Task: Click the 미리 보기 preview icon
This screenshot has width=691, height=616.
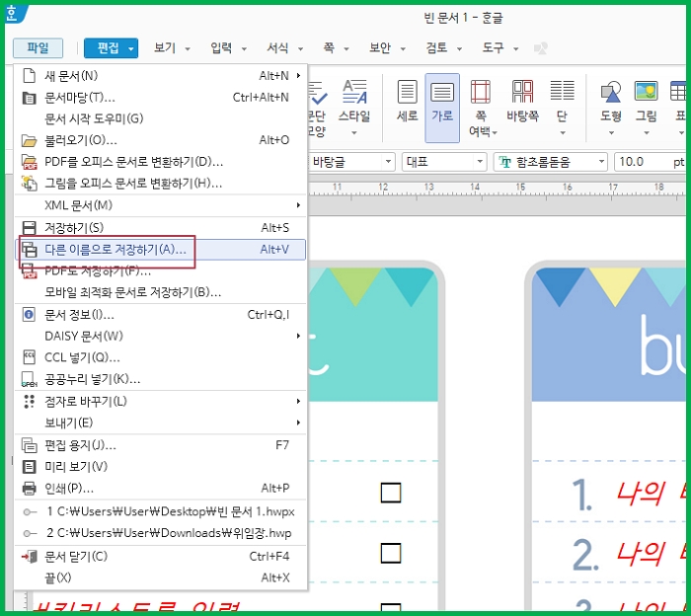Action: click(29, 467)
